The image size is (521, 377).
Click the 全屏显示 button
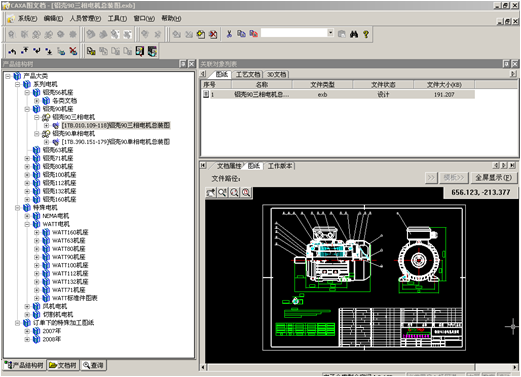[x=494, y=178]
